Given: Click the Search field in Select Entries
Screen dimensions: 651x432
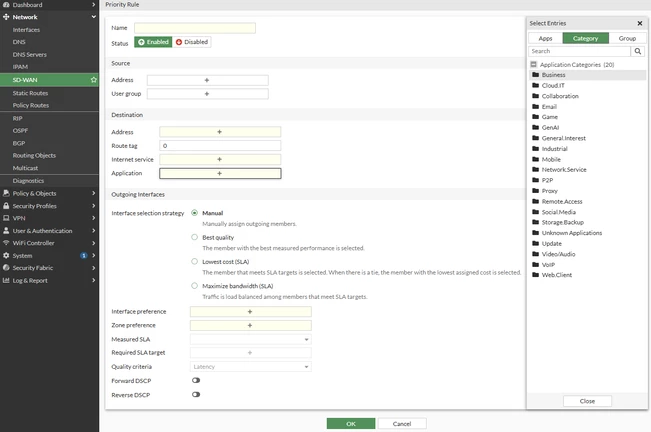Looking at the screenshot, I should 580,51.
